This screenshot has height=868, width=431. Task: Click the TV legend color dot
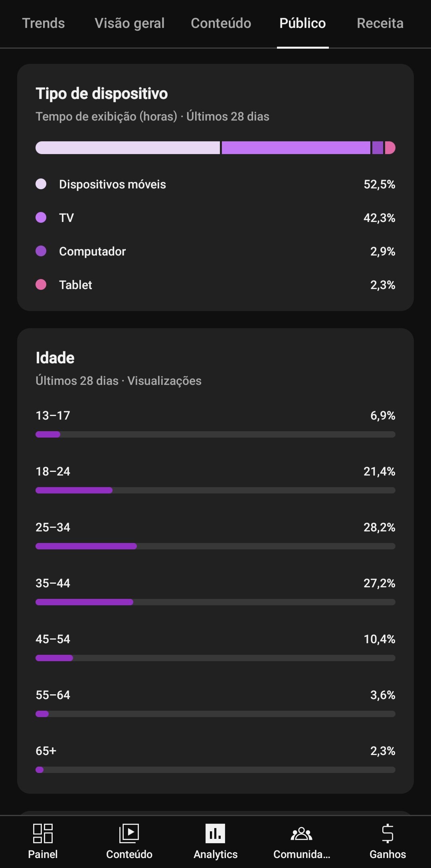(x=41, y=218)
